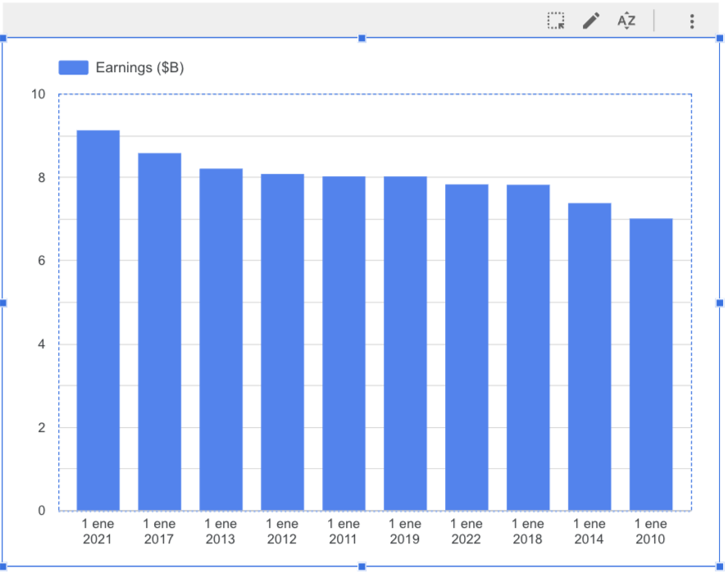Click the shortest bar for 2010

[x=651, y=364]
